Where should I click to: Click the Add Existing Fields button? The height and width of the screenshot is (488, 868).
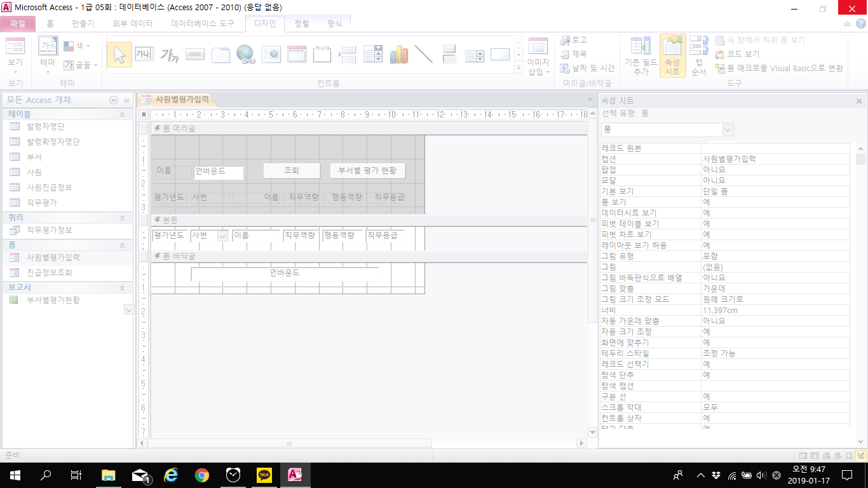click(x=641, y=56)
